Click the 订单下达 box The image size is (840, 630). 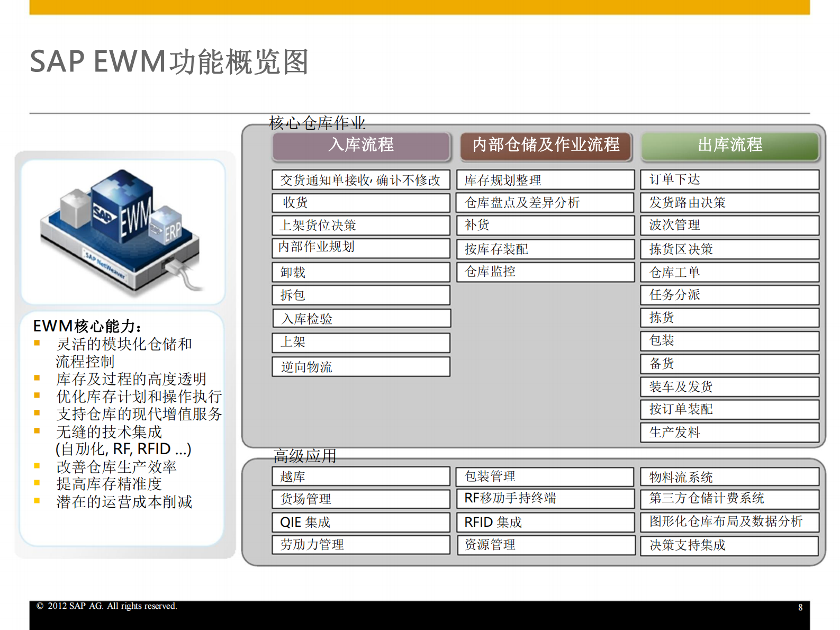[x=730, y=180]
